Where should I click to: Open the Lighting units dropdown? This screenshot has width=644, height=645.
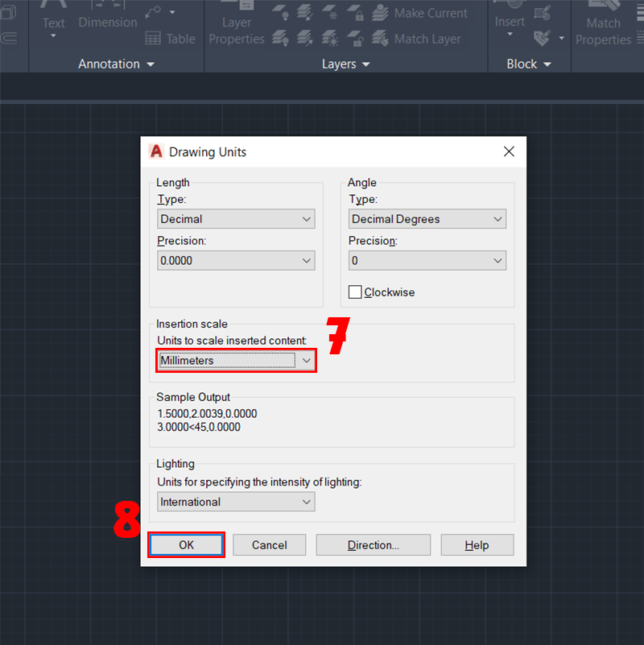pyautogui.click(x=236, y=502)
